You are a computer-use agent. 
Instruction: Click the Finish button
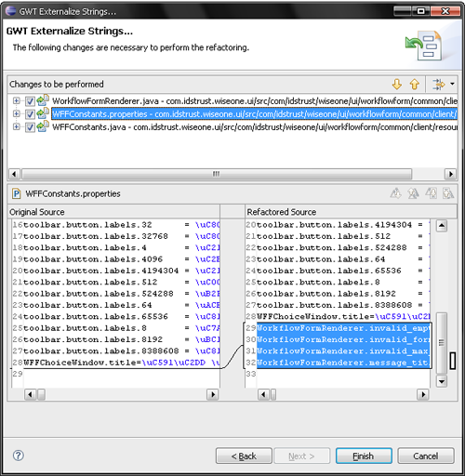(364, 456)
